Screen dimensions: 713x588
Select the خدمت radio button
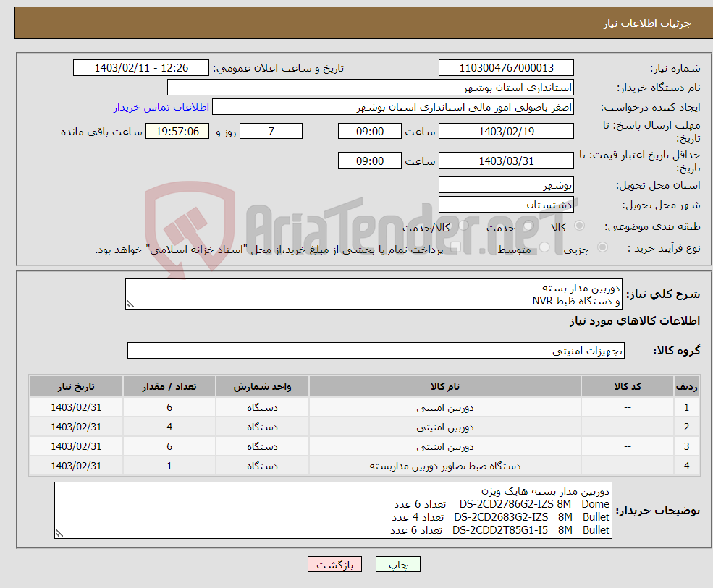[x=528, y=226]
